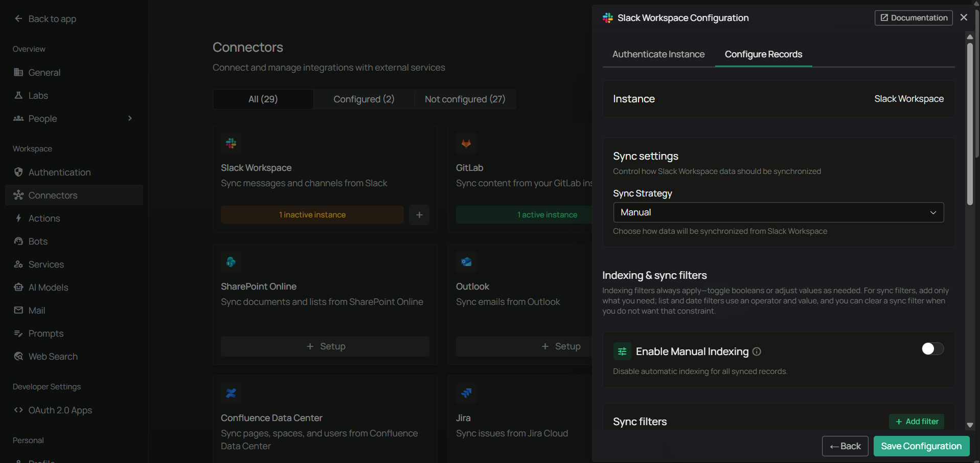
Task: Open the General settings icon
Action: pyautogui.click(x=18, y=72)
